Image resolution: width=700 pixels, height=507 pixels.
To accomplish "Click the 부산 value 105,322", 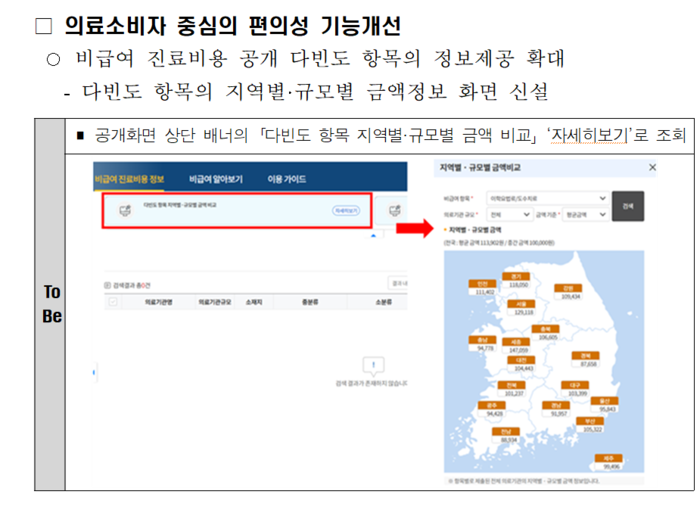I will pos(593,429).
